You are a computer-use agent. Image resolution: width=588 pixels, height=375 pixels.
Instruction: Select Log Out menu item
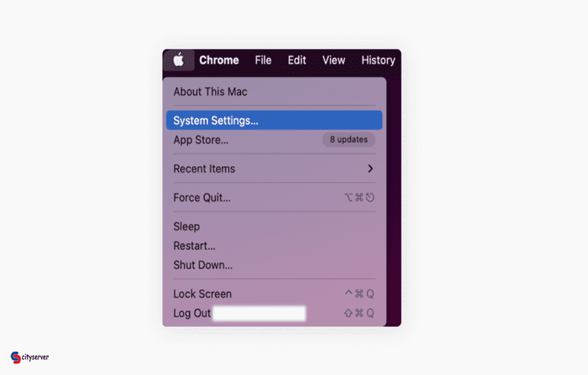pyautogui.click(x=274, y=313)
